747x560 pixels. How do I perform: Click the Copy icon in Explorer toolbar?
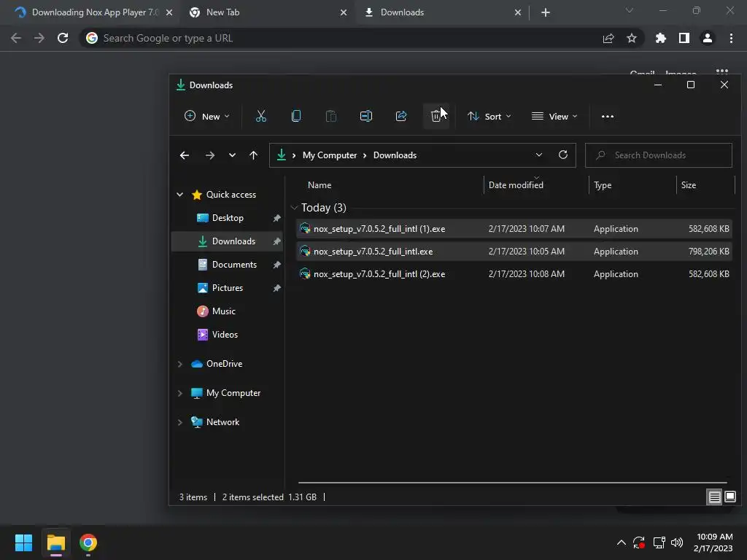296,116
